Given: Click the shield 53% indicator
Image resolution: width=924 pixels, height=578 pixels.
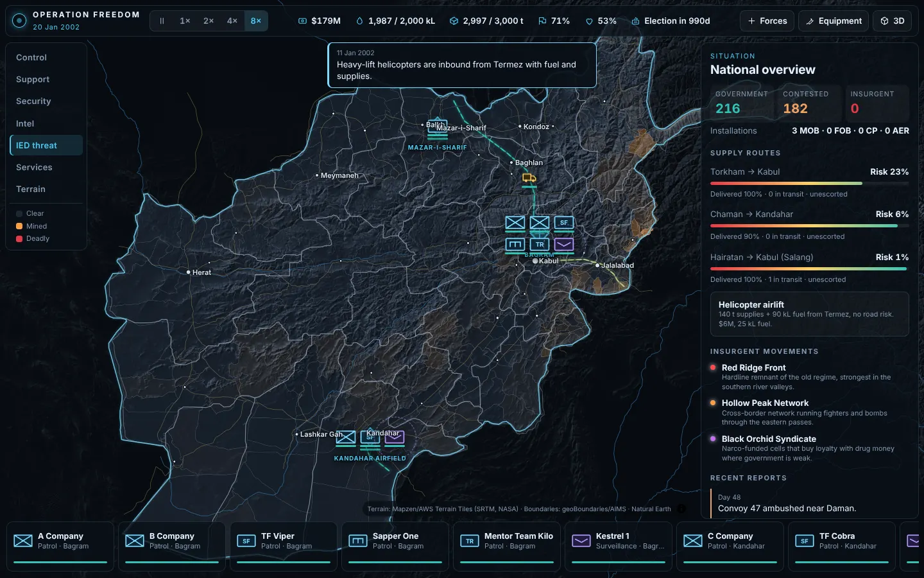Looking at the screenshot, I should point(601,21).
